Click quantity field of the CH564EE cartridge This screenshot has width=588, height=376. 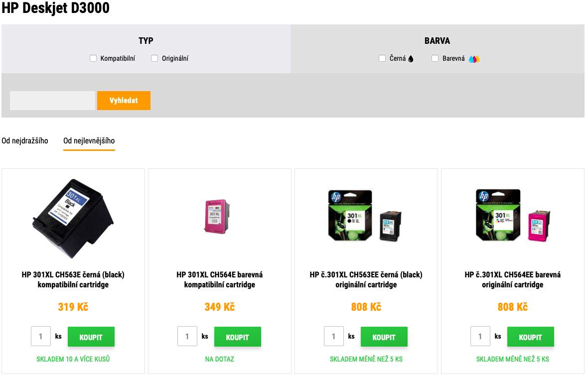(480, 337)
